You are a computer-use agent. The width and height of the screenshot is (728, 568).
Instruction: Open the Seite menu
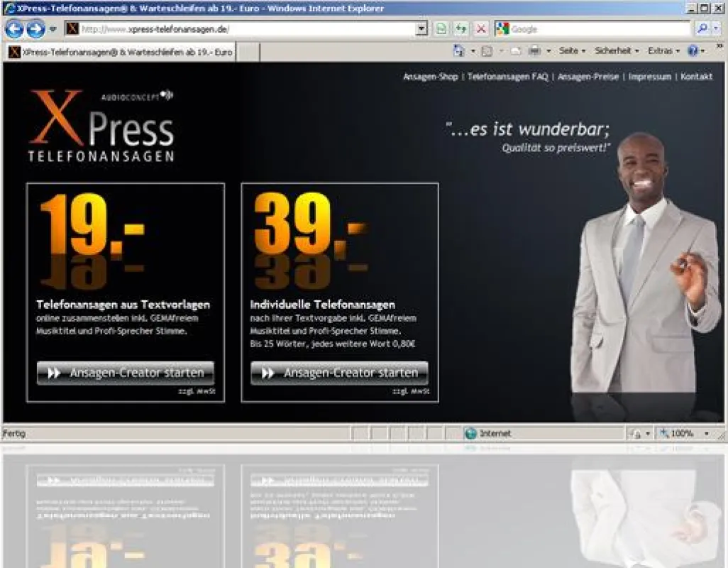pos(572,50)
